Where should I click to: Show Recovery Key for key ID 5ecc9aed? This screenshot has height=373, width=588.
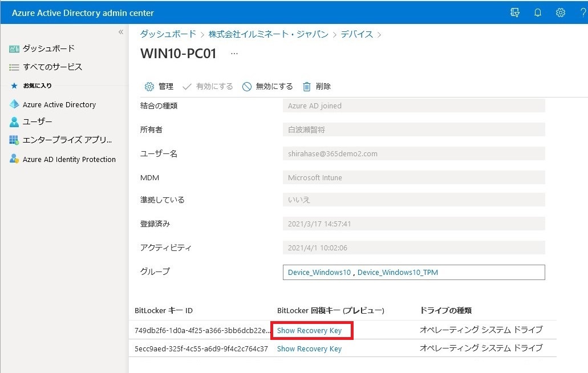(x=309, y=349)
